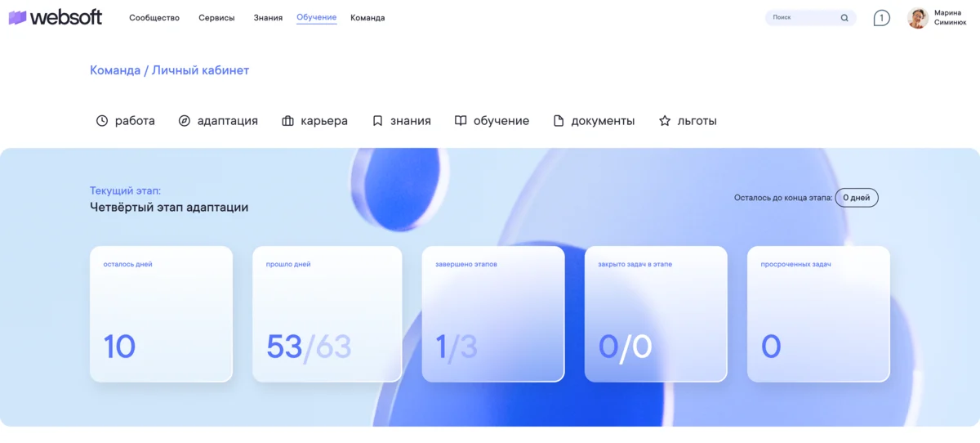Select the Обучение menu item
980x443 pixels.
(317, 18)
